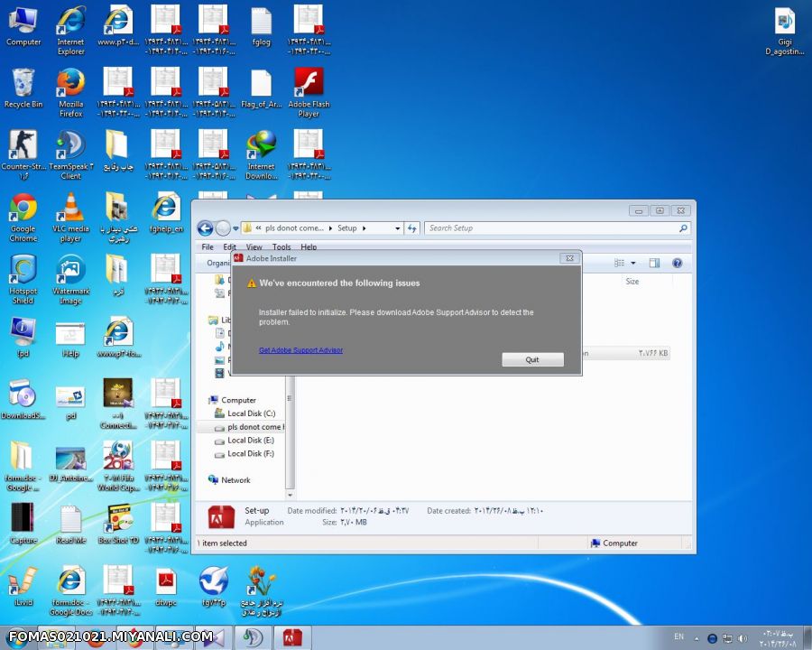Select Local Disk (E:) in navigation pane

coord(250,440)
